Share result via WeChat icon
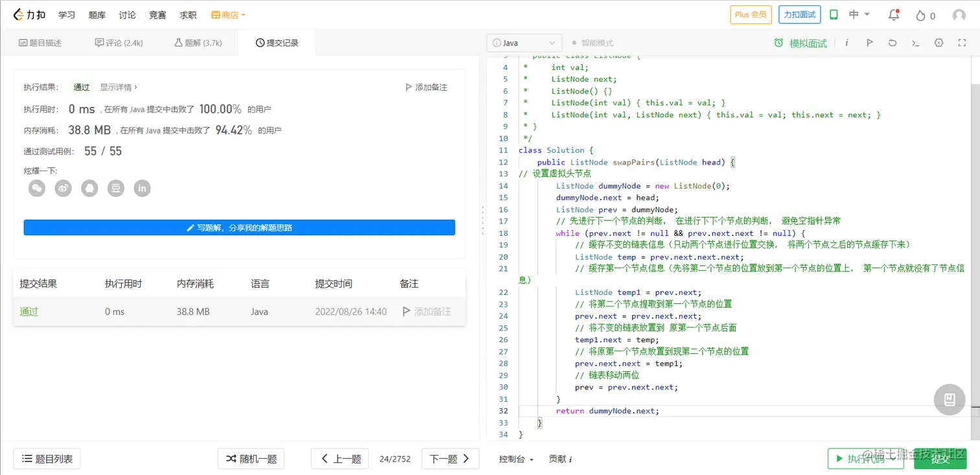The width and height of the screenshot is (980, 475). 37,188
